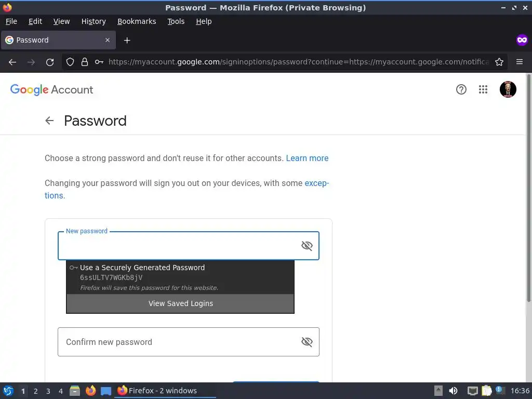532x399 pixels.
Task: Open the History menu
Action: (94, 21)
